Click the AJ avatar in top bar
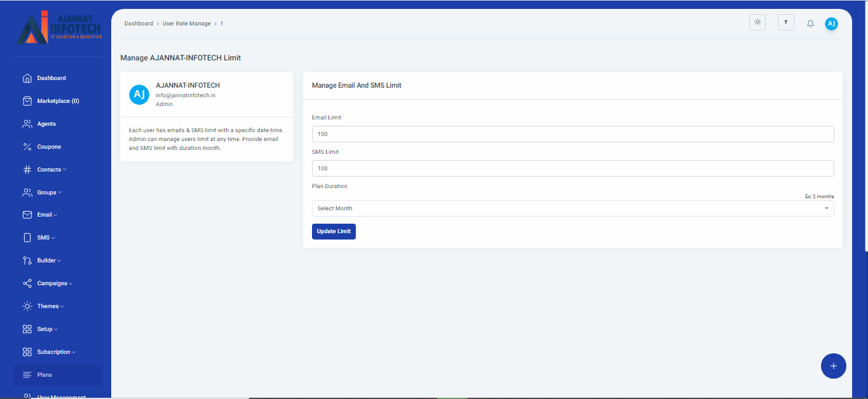This screenshot has width=868, height=399. [x=831, y=24]
